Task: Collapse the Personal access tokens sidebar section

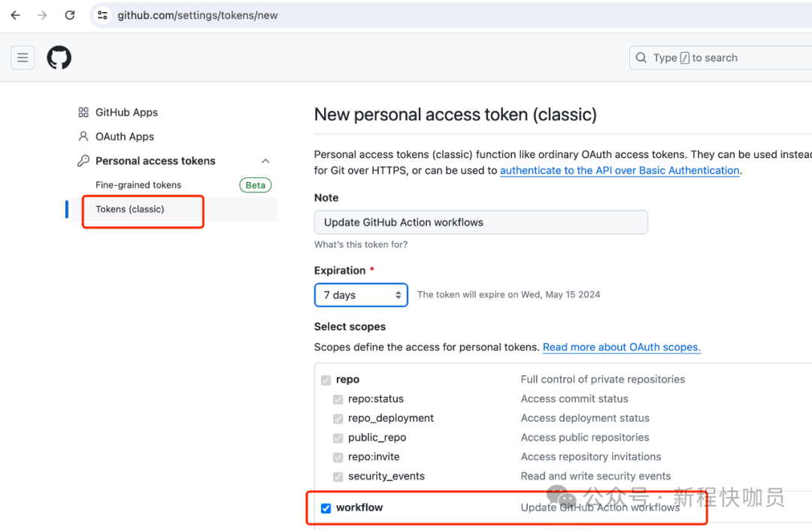Action: [265, 160]
